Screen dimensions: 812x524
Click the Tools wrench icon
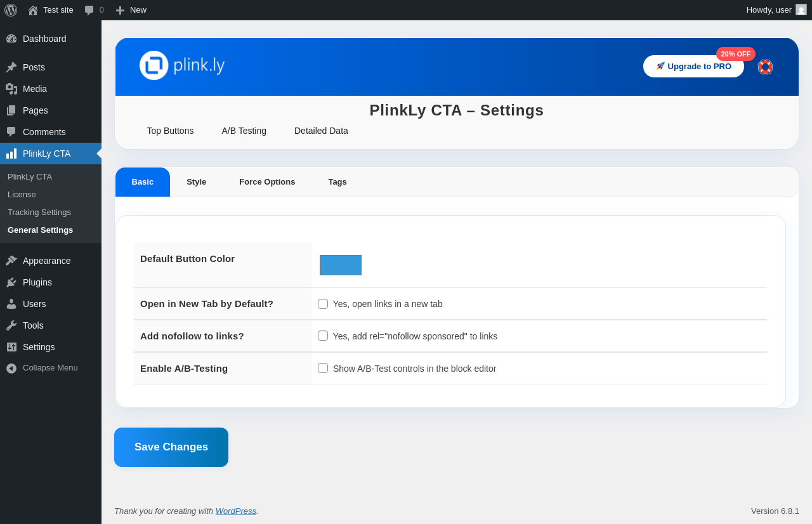11,325
